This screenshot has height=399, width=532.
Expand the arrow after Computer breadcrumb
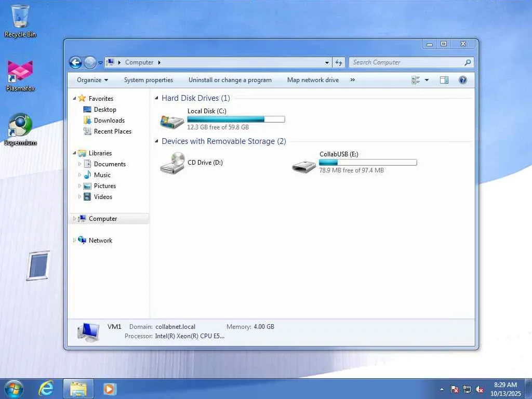coord(159,62)
